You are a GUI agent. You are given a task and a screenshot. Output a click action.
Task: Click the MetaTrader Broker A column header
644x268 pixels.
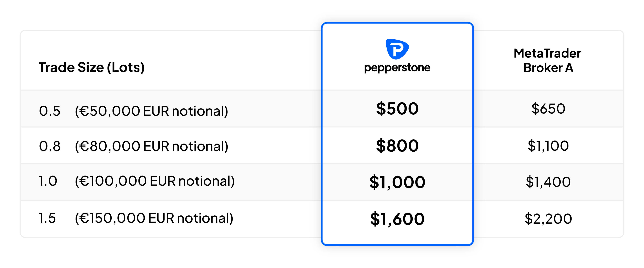[x=547, y=60]
